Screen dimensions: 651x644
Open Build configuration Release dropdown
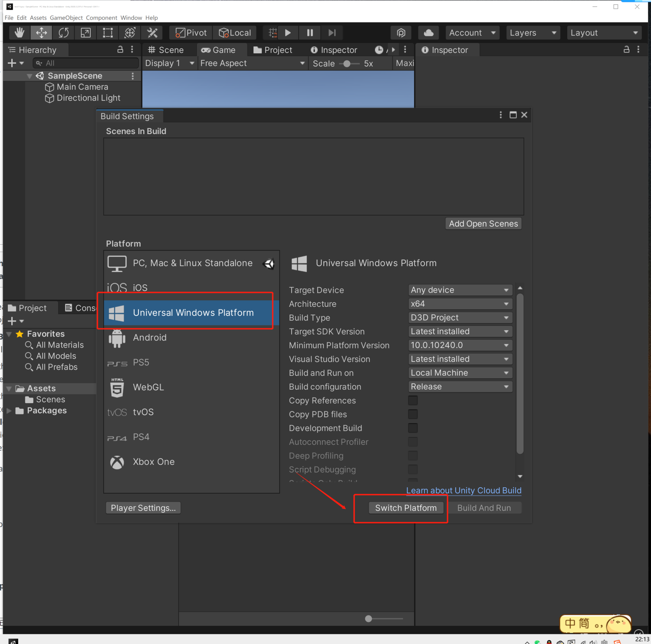pyautogui.click(x=460, y=387)
